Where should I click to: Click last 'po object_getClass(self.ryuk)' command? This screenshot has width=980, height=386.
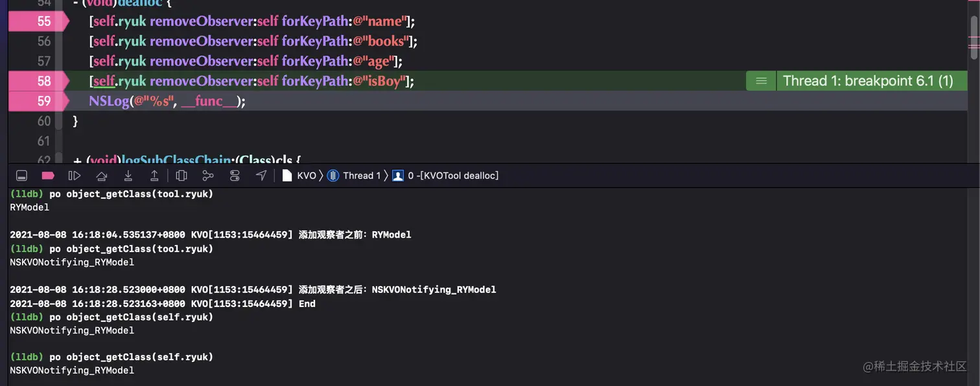tap(131, 357)
